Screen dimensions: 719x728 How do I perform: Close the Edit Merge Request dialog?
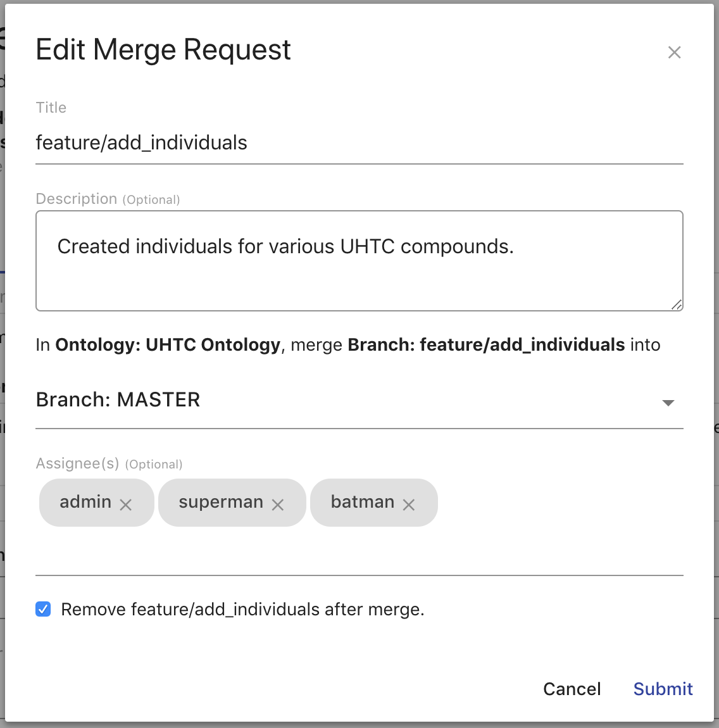(x=674, y=53)
